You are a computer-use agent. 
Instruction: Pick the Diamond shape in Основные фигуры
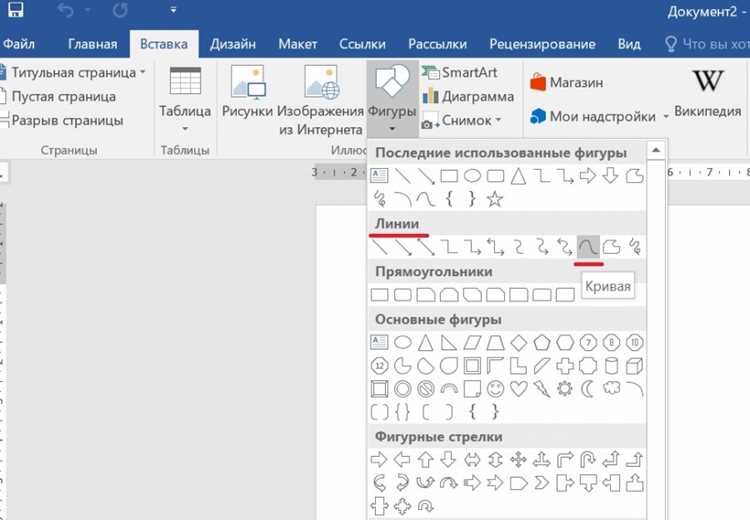[518, 343]
